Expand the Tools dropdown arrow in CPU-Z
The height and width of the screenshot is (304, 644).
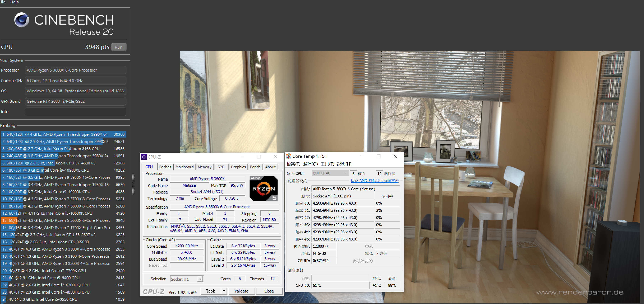(x=224, y=291)
